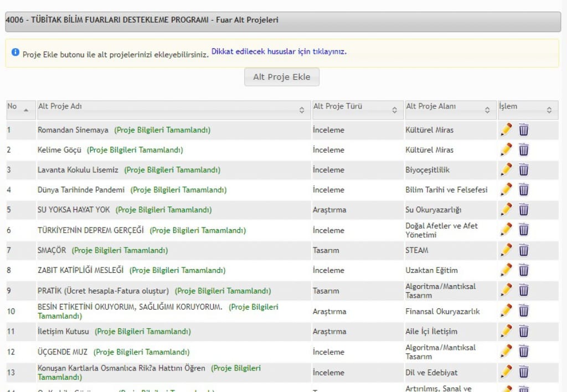Trash the PRATİK Ücret hesapla project
Image resolution: width=567 pixels, height=392 pixels.
[524, 291]
